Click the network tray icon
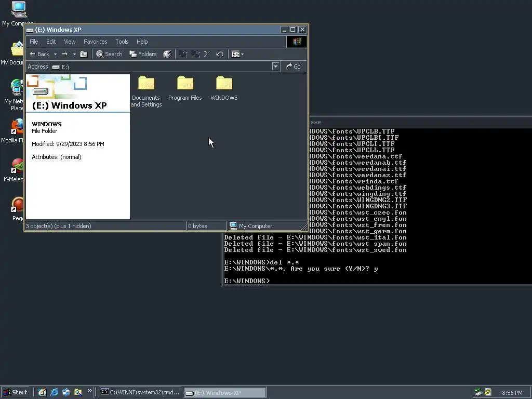 [478, 392]
